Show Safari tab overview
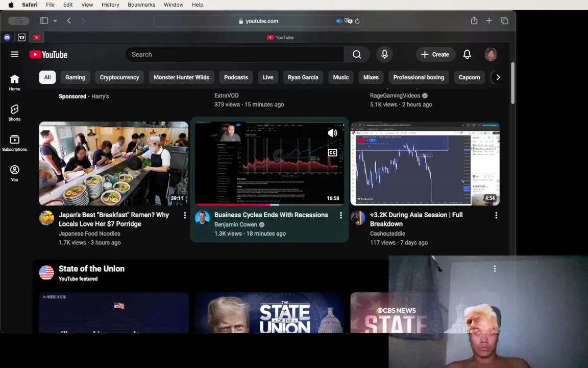 [504, 20]
